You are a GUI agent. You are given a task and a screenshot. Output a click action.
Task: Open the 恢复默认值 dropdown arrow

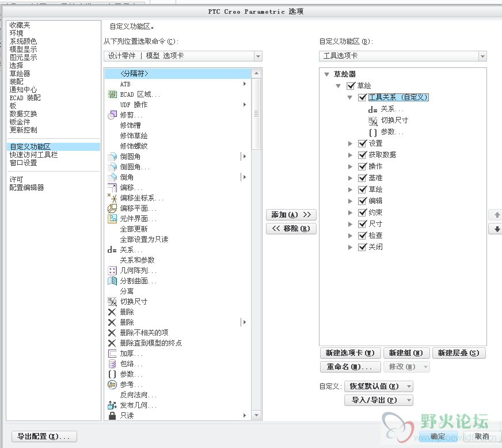tap(409, 386)
